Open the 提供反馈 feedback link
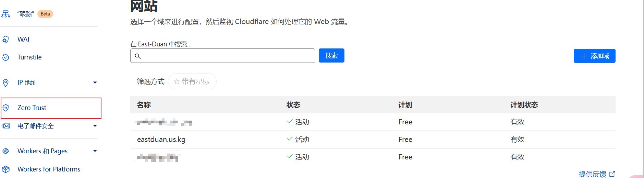This screenshot has width=644, height=178. 596,174
